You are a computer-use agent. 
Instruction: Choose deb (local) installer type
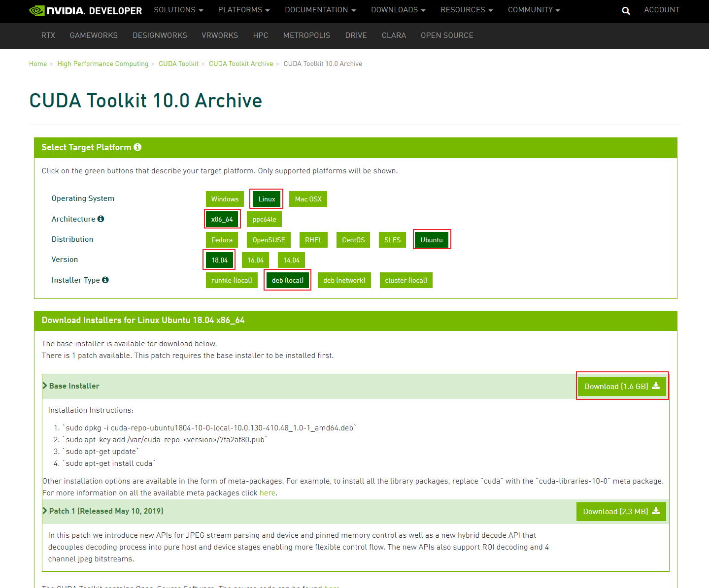[x=288, y=280]
